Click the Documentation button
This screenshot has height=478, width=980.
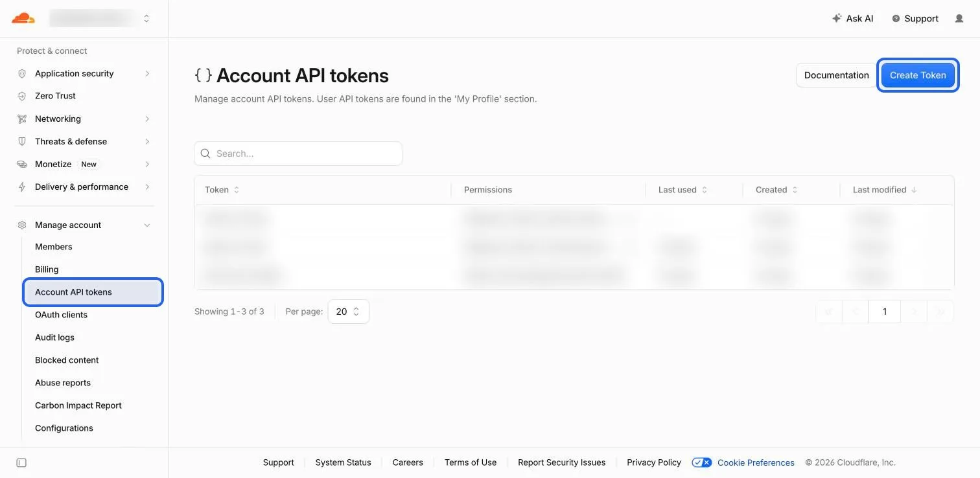(x=836, y=75)
